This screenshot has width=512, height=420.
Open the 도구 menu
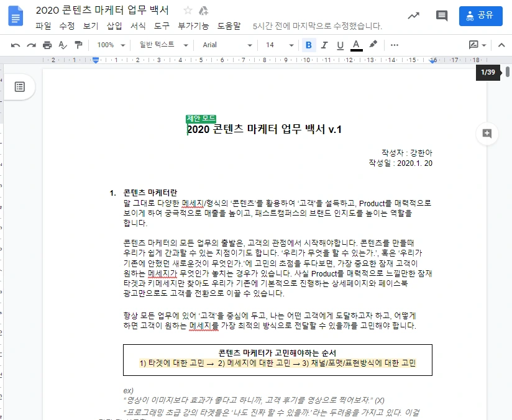tap(162, 26)
